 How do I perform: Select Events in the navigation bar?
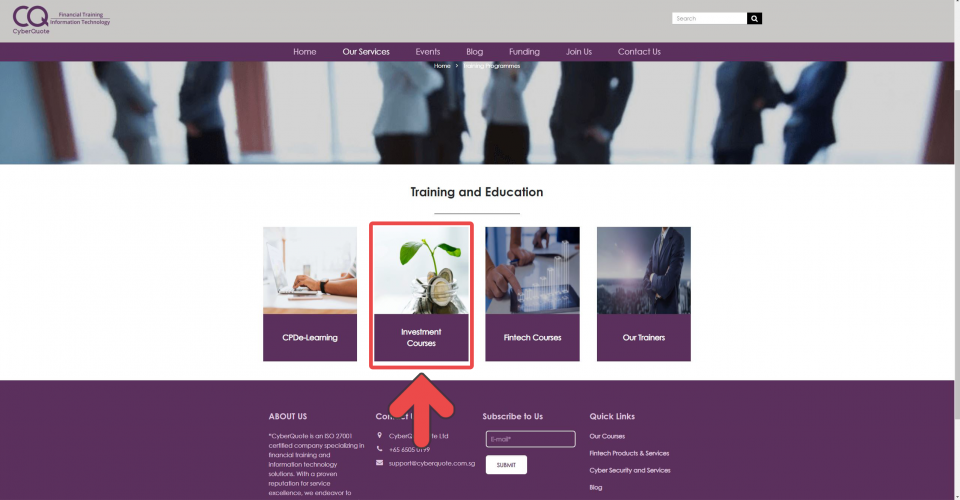click(427, 52)
